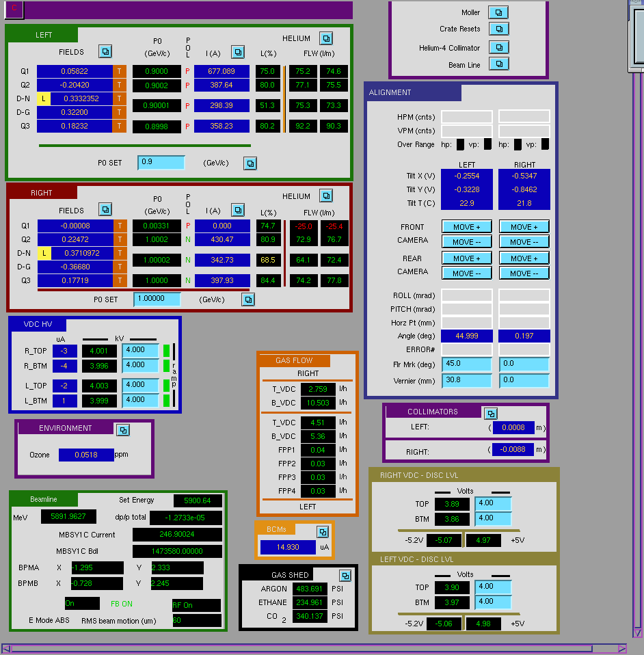Screen dimensions: 644x655
Task: Open RIGHT P0 SET related display
Action: [x=248, y=299]
